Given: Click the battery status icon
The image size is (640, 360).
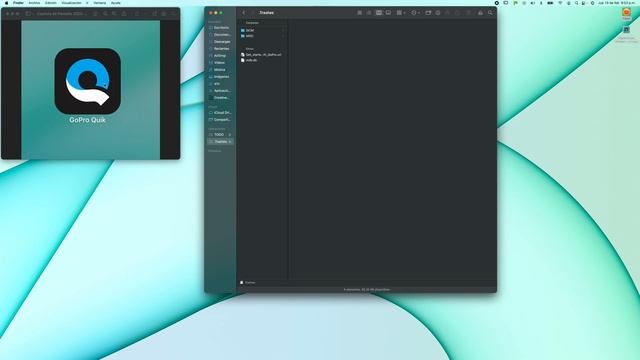Looking at the screenshot, I should click(550, 3).
